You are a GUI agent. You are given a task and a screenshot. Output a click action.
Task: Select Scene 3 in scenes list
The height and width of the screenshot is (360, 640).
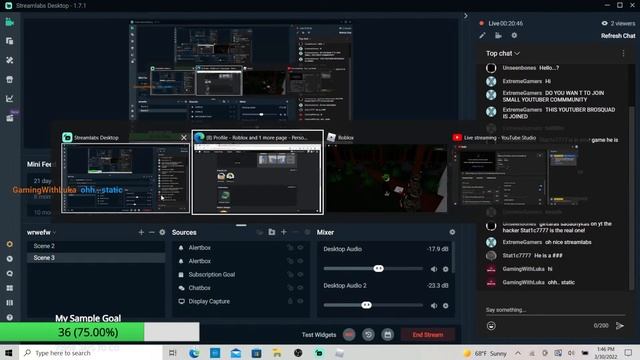96,258
